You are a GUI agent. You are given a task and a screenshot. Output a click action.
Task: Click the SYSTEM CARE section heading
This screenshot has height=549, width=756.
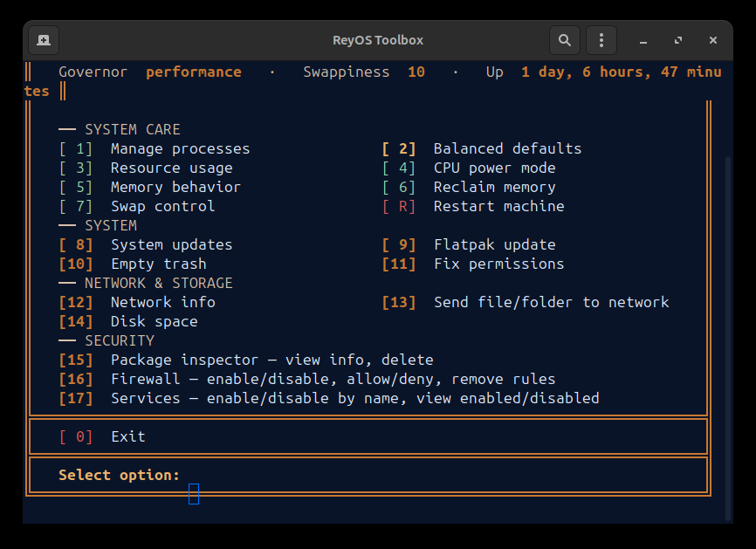coord(133,130)
